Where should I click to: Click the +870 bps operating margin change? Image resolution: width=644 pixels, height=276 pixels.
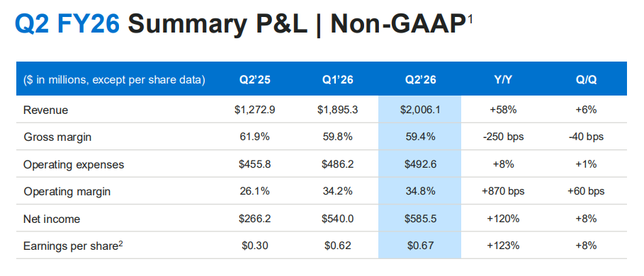[x=503, y=192]
